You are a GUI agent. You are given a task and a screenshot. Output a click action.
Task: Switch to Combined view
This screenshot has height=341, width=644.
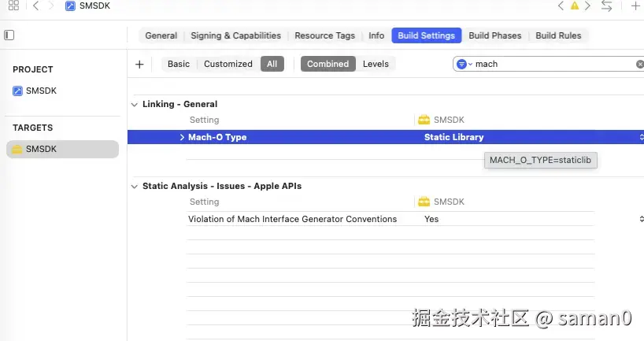[x=328, y=64]
